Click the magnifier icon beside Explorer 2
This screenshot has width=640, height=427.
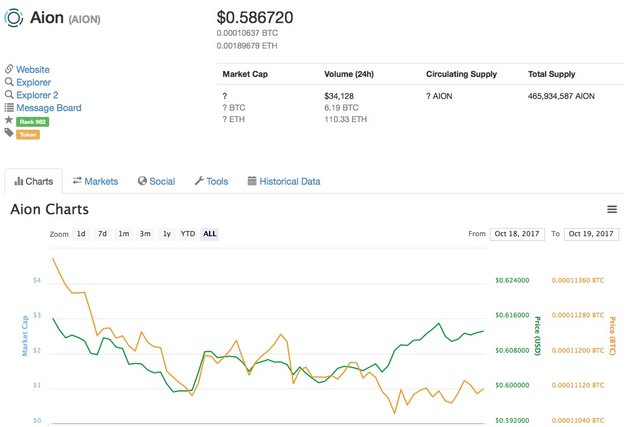(9, 95)
